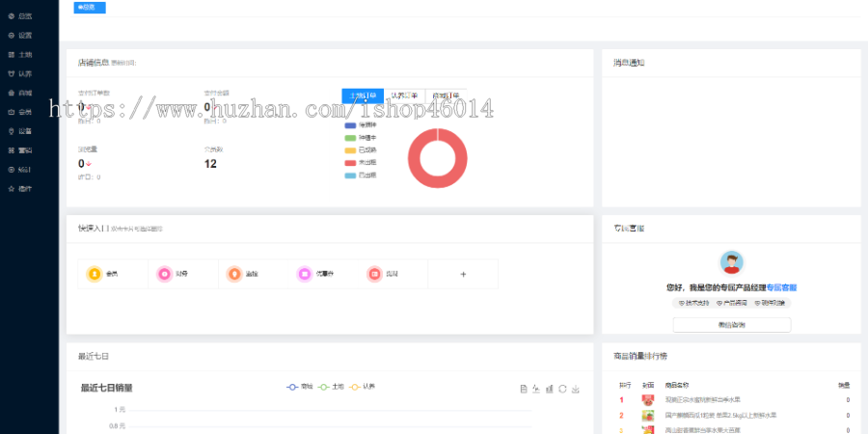Toggle the 待播种 blue legend swatch
Viewport: 868px width, 434px height.
click(x=350, y=125)
